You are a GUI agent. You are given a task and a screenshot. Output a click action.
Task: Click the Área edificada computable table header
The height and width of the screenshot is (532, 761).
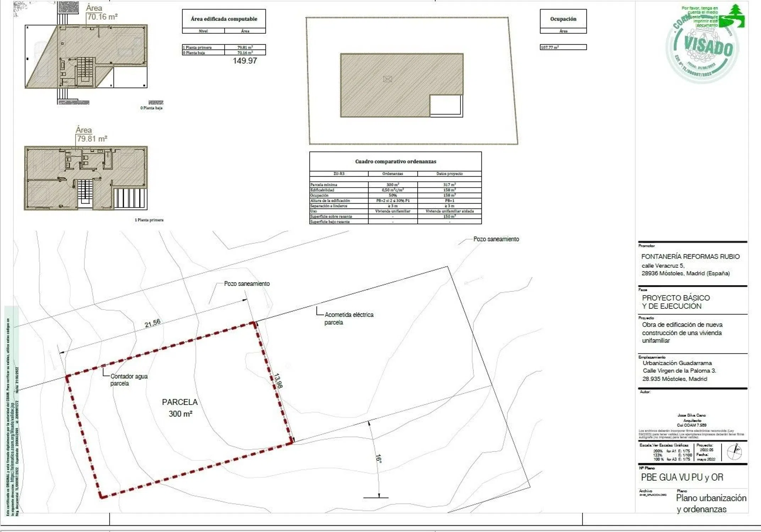224,19
